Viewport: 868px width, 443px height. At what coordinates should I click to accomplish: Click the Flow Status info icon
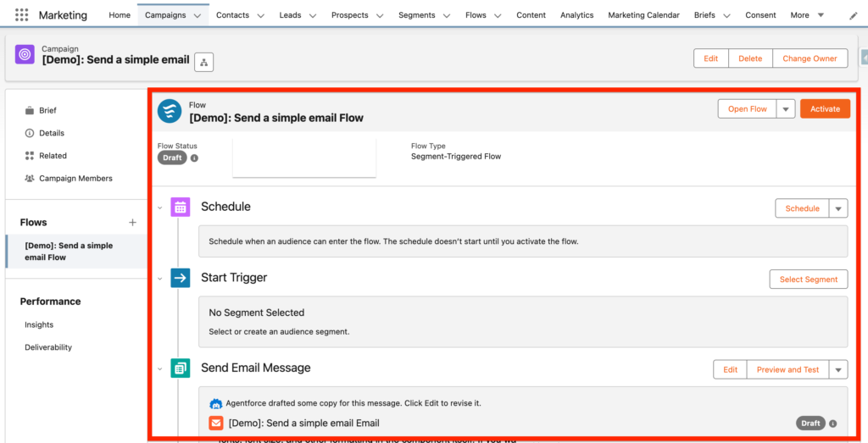coord(194,158)
